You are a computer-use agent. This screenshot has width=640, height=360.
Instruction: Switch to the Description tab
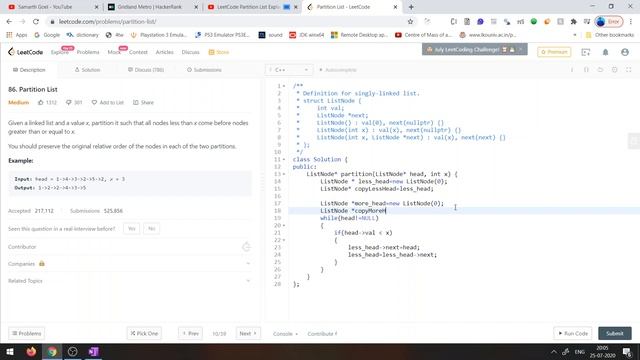(29, 70)
